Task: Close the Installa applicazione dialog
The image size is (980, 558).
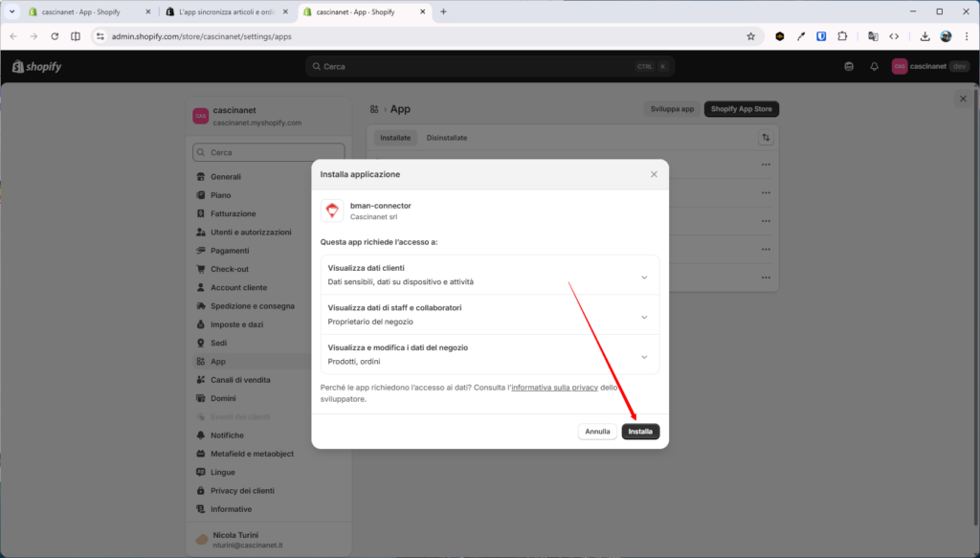Action: click(654, 174)
